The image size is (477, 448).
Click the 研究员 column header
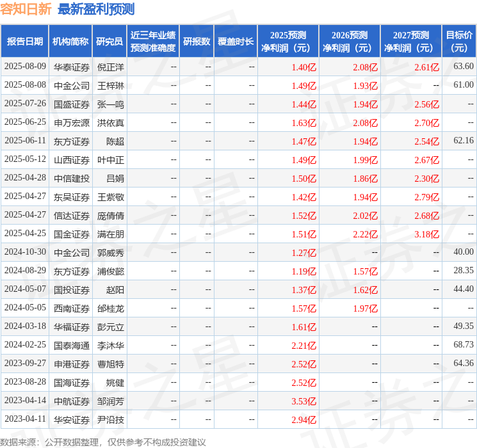coord(109,42)
